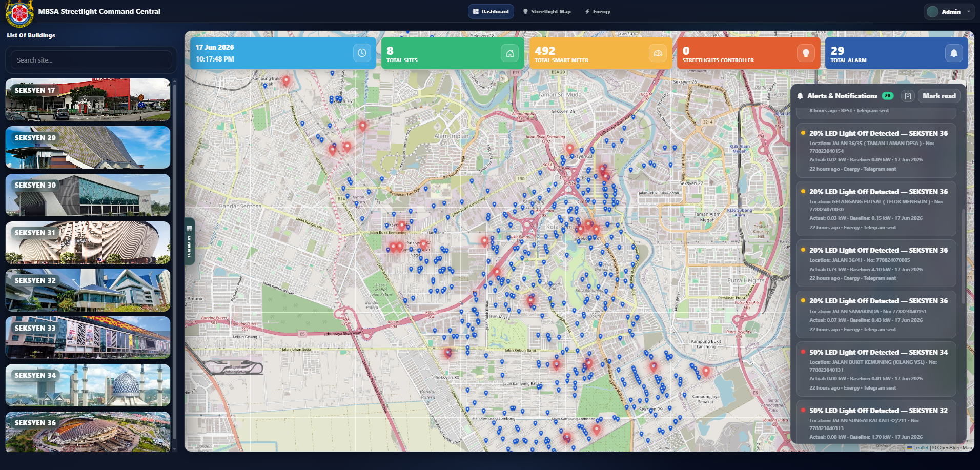The height and width of the screenshot is (470, 980).
Task: Click the bulb icon on Streetlights Controller card
Action: coord(806,53)
